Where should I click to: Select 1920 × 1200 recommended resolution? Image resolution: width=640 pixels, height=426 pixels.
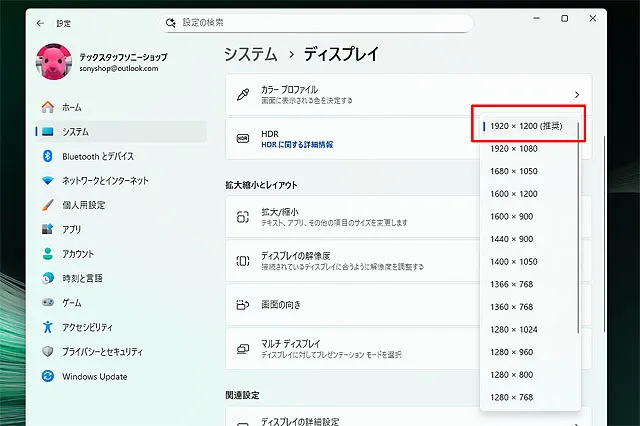527,126
